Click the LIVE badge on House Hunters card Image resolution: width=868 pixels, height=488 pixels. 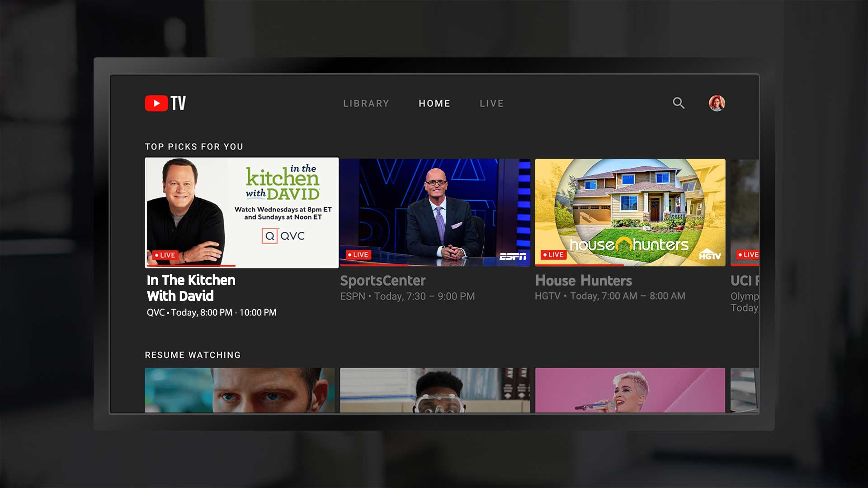tap(553, 255)
